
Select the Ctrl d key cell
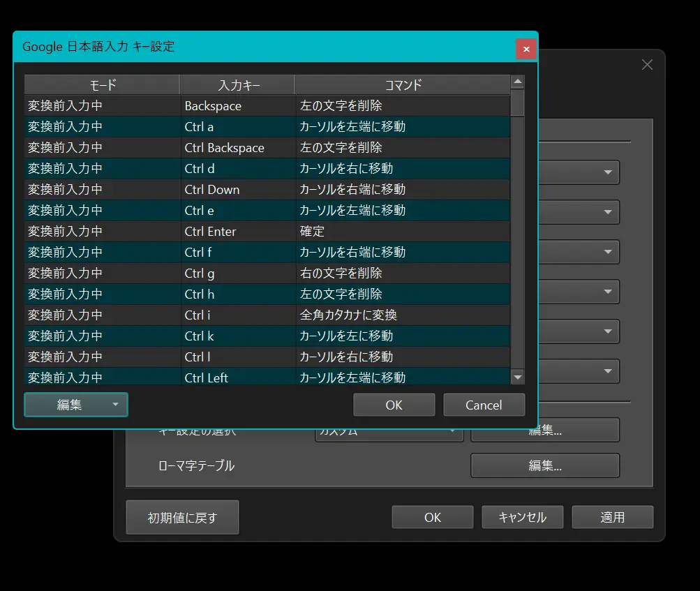coord(237,169)
